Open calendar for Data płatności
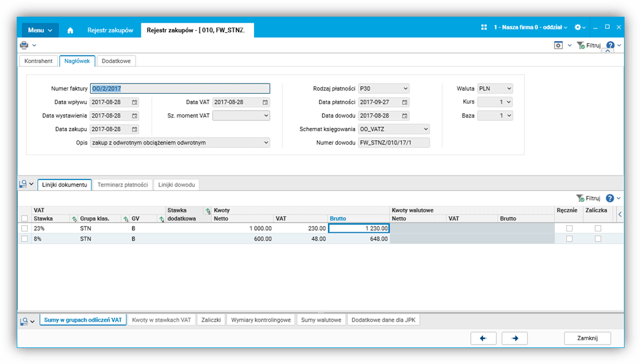This screenshot has height=364, width=640. 405,102
